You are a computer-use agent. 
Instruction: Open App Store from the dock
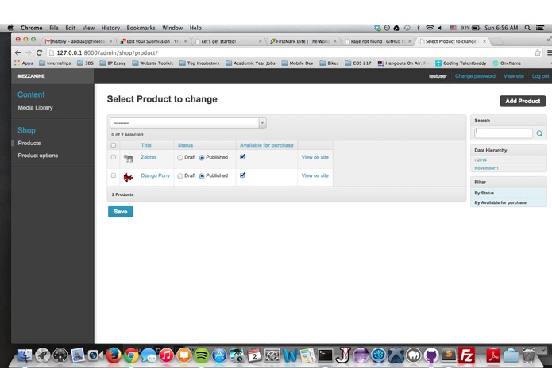(x=219, y=355)
